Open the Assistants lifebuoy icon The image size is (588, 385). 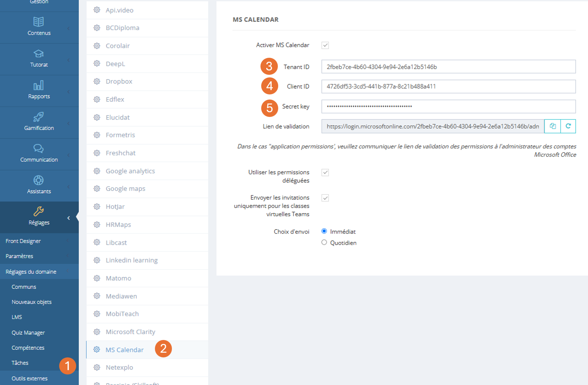pos(38,180)
